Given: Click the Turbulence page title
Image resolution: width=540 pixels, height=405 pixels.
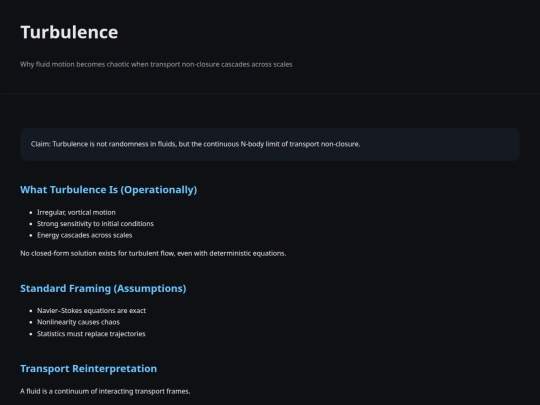Looking at the screenshot, I should 69,32.
